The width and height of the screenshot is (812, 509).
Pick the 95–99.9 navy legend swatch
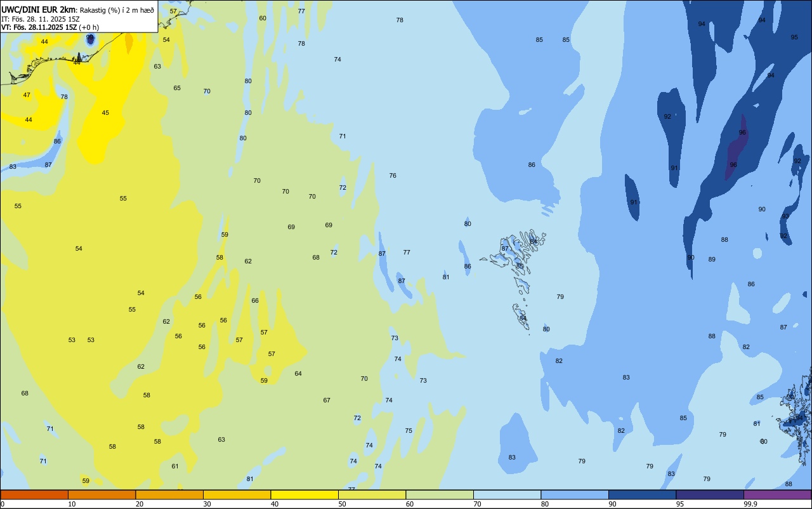(x=710, y=494)
